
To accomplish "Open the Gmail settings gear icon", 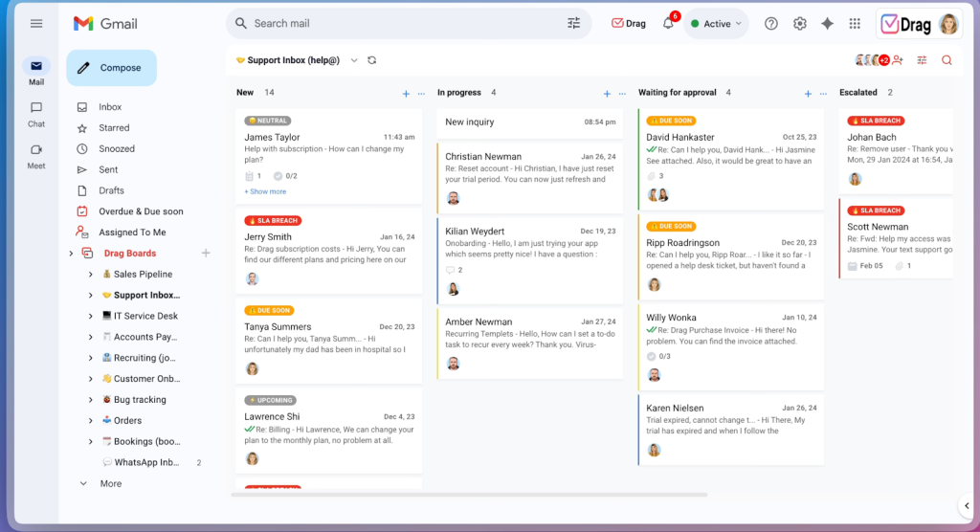I will point(799,24).
